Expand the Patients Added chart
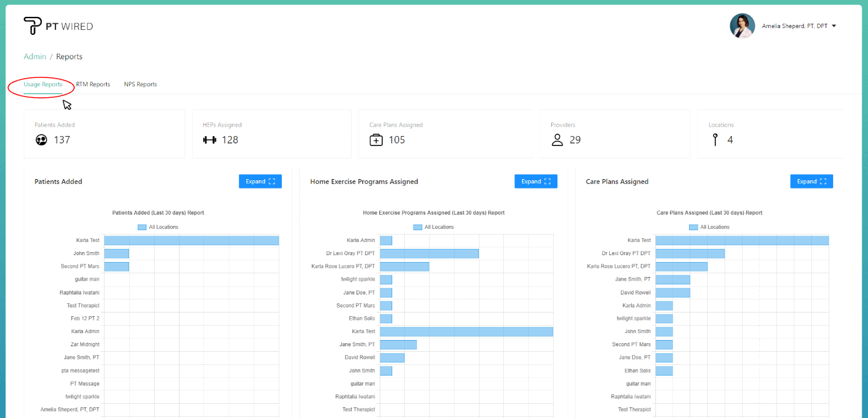 [x=260, y=182]
